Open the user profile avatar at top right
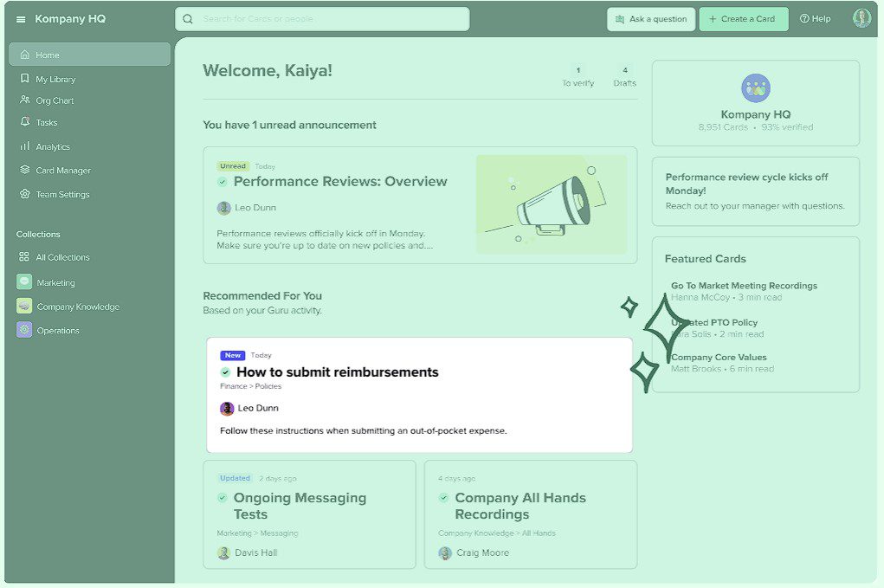Screen dimensions: 884x588 pos(861,18)
